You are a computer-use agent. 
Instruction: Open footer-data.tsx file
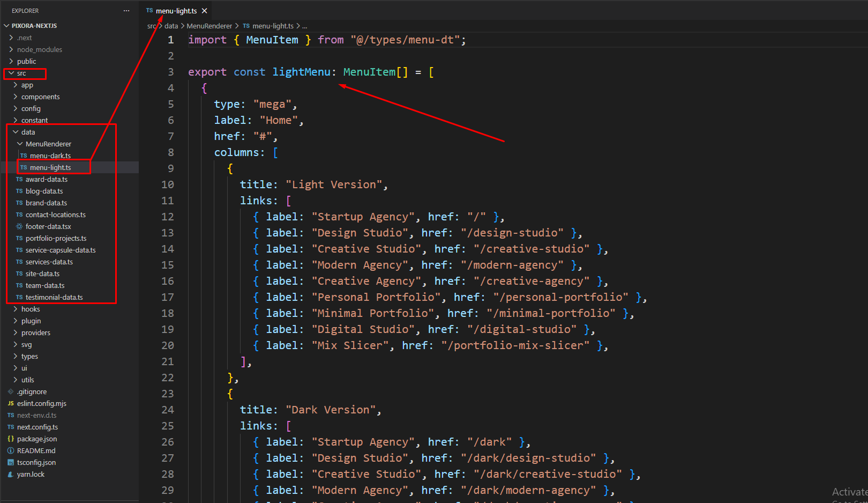pyautogui.click(x=48, y=226)
